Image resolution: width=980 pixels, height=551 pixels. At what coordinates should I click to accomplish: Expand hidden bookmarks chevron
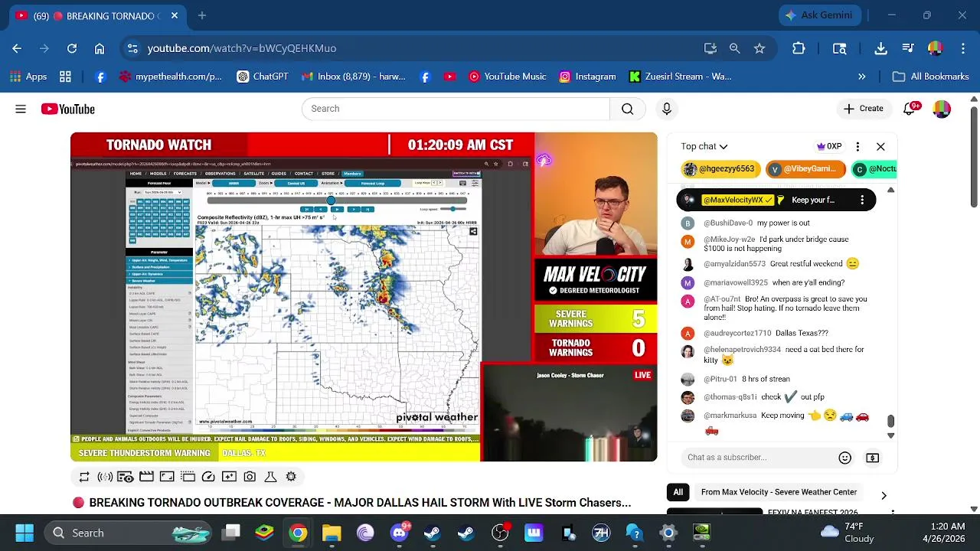862,77
